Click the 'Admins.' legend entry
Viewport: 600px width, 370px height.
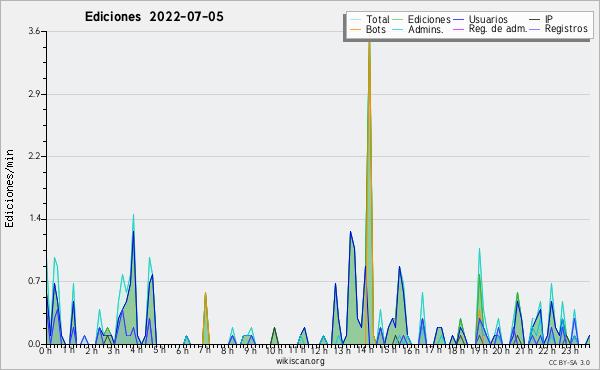pos(426,29)
